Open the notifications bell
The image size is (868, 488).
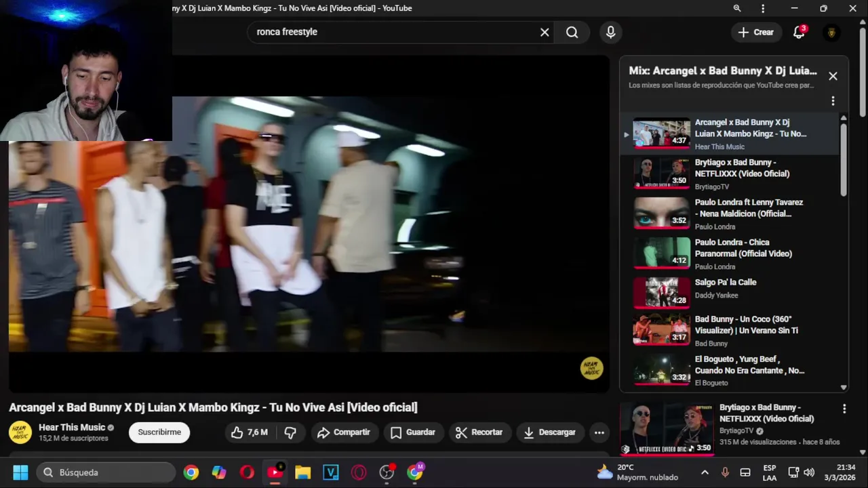point(799,32)
